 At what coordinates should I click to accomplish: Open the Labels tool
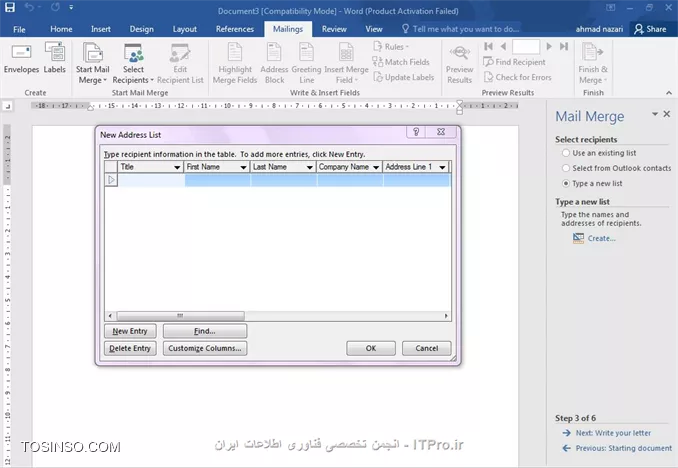click(x=54, y=59)
